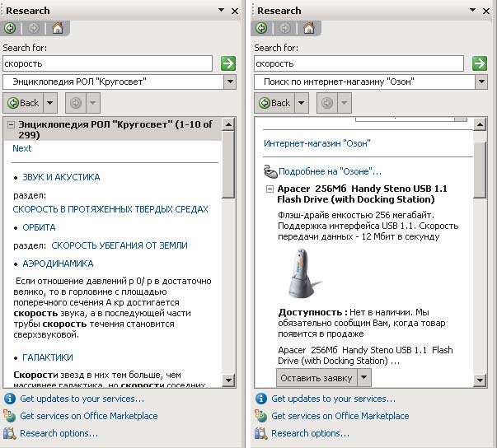497x448 pixels.
Task: Open ЗВУК И АКУСТИКА article link
Action: (x=61, y=177)
